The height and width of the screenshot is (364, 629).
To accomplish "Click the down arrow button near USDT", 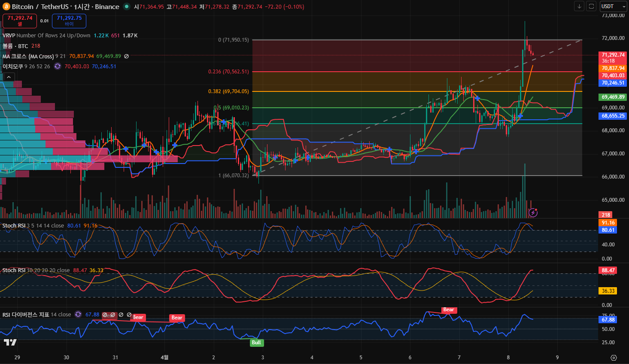I will [x=579, y=6].
